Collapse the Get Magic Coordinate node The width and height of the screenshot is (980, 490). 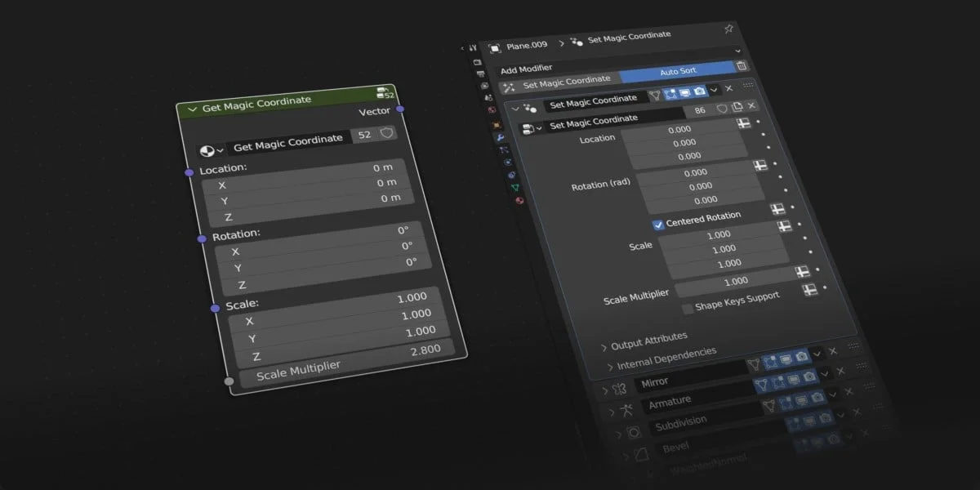click(193, 109)
